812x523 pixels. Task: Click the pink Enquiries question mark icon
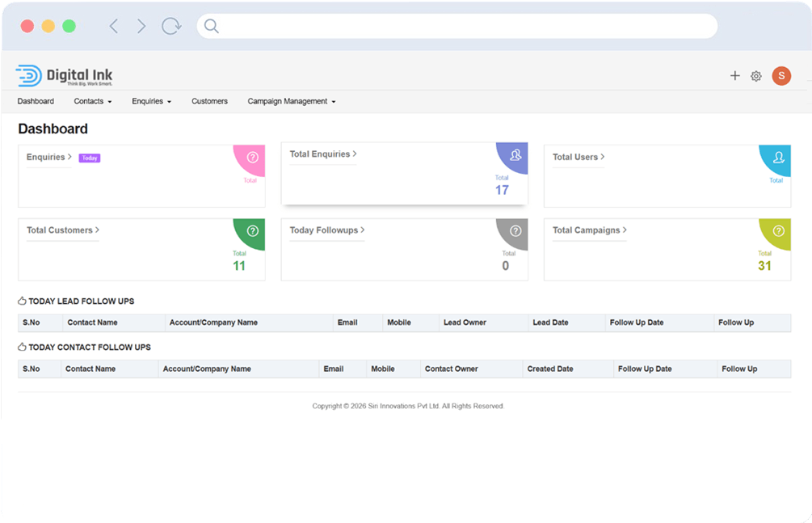click(x=252, y=158)
